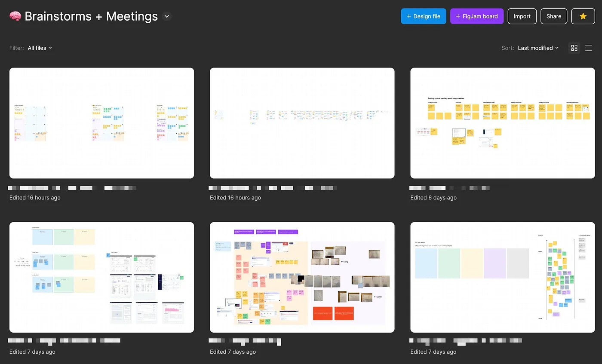Open the board with five pastel color columns
Screen dimensions: 602x364
click(x=502, y=277)
